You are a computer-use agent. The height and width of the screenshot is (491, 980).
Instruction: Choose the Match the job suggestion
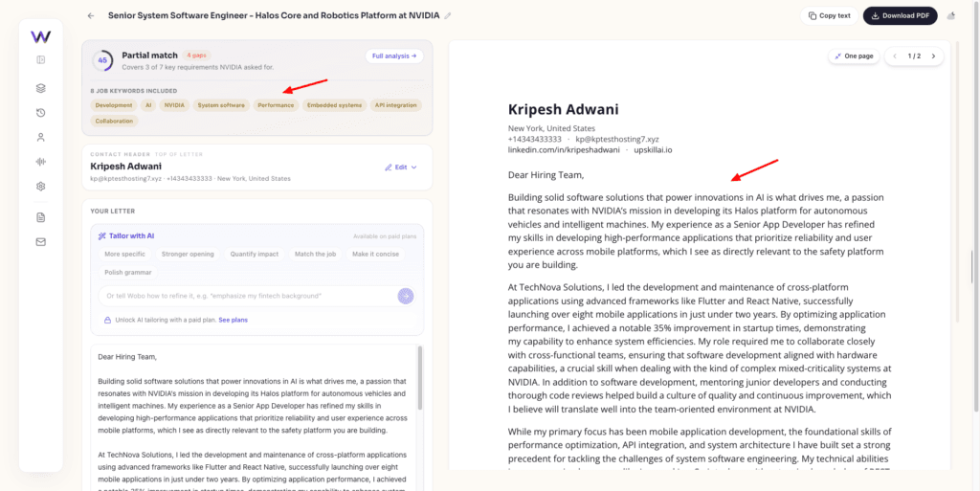315,255
